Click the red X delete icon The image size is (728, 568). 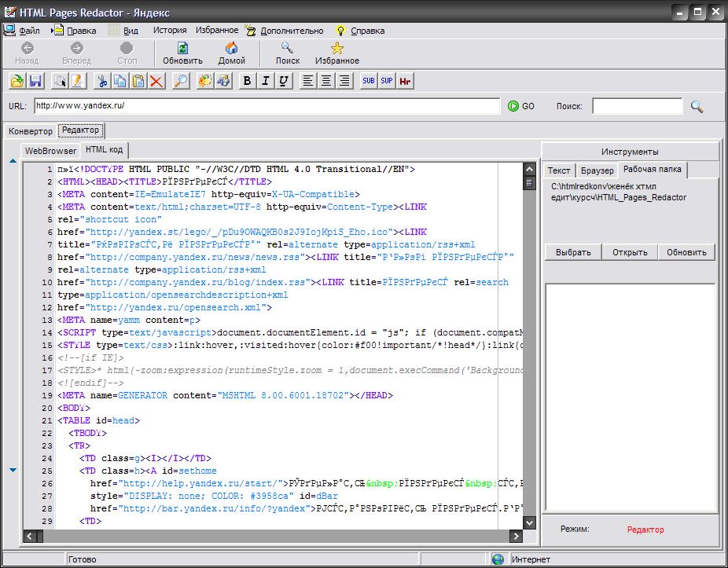[x=156, y=81]
